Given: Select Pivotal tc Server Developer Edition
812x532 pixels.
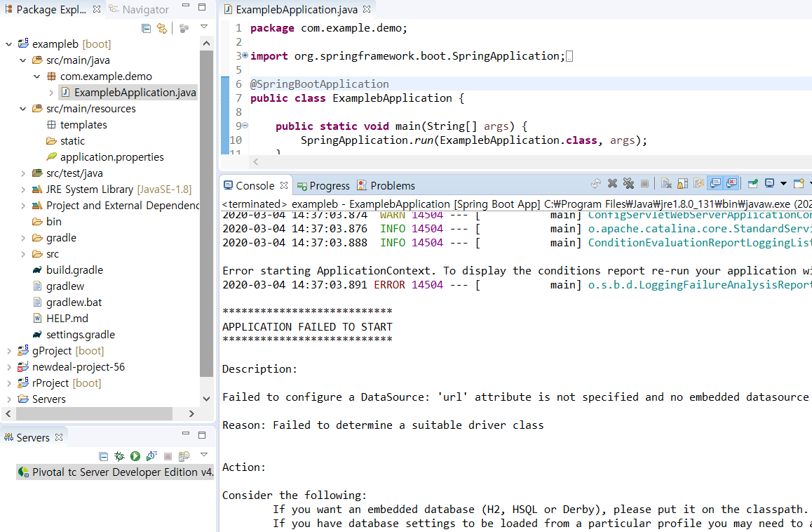Looking at the screenshot, I should (x=115, y=472).
